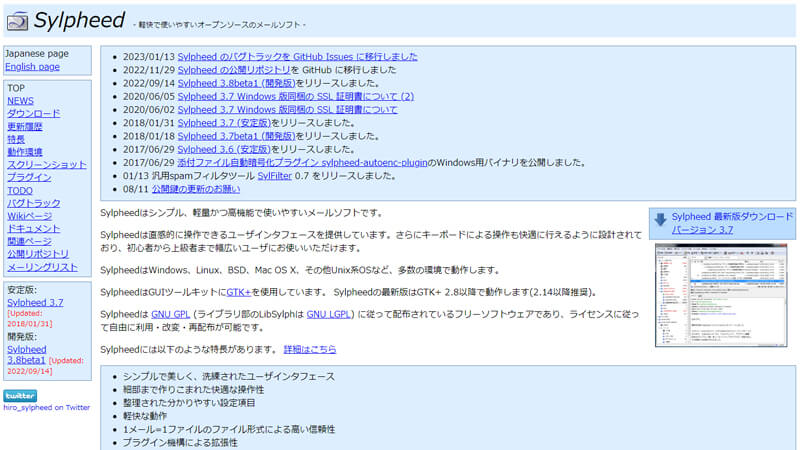Click the Sylpheed title text in header
Viewport: 800px width, 450px height.
click(x=79, y=20)
